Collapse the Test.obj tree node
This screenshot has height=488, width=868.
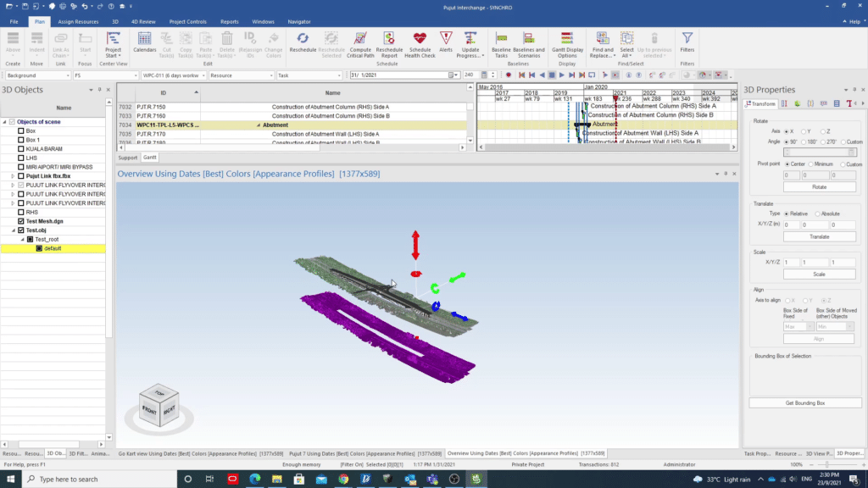(x=14, y=230)
